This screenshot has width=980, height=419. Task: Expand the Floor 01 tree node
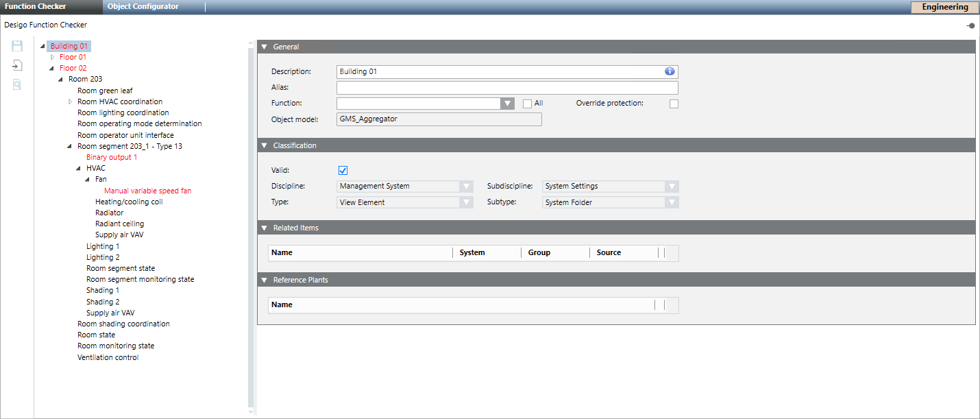53,58
